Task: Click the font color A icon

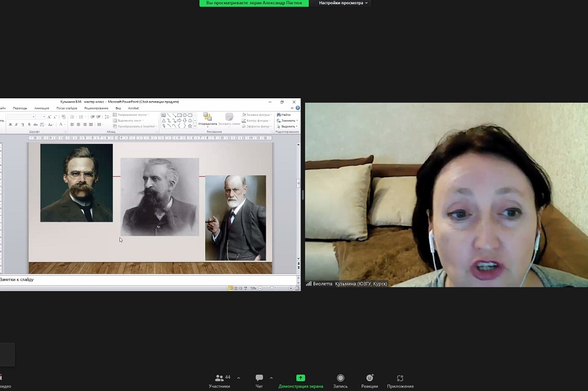Action: point(61,125)
